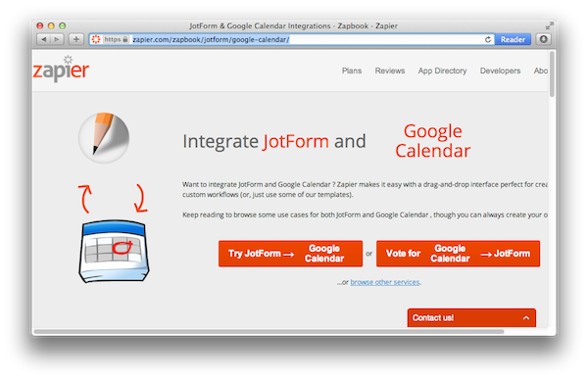The height and width of the screenshot is (380, 588).
Task: Open the About navigation item
Action: [541, 71]
